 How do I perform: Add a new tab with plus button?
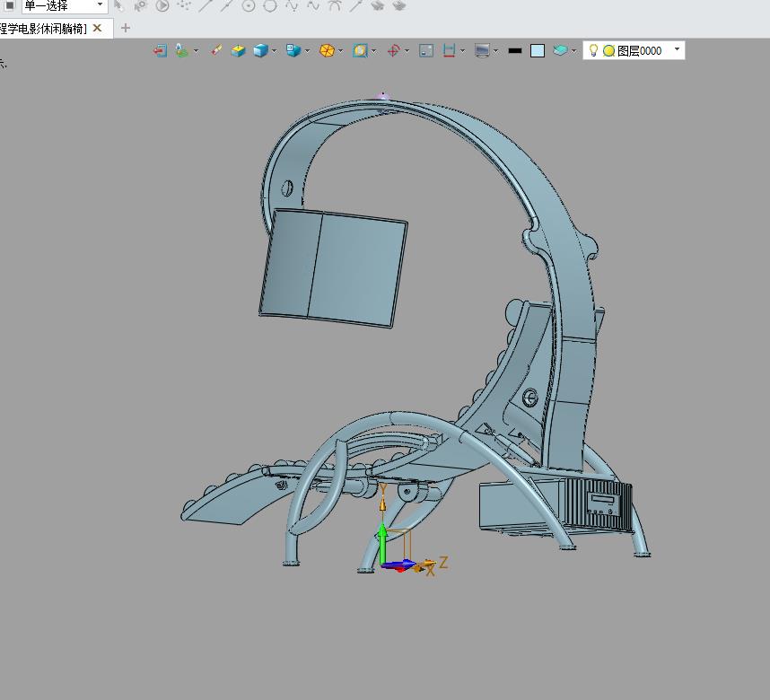coord(126,28)
